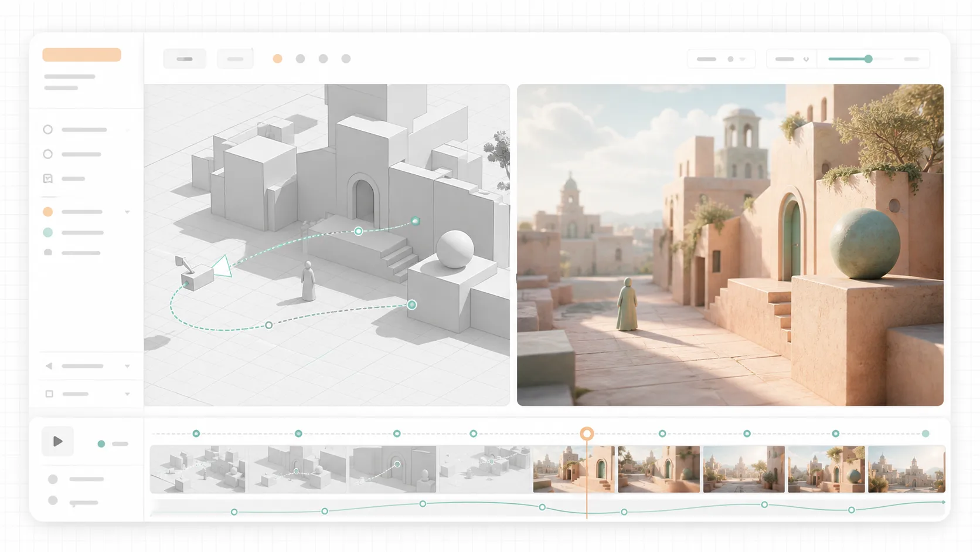Click the play button in the timeline panel
Viewport: 980px width, 552px height.
pyautogui.click(x=57, y=442)
